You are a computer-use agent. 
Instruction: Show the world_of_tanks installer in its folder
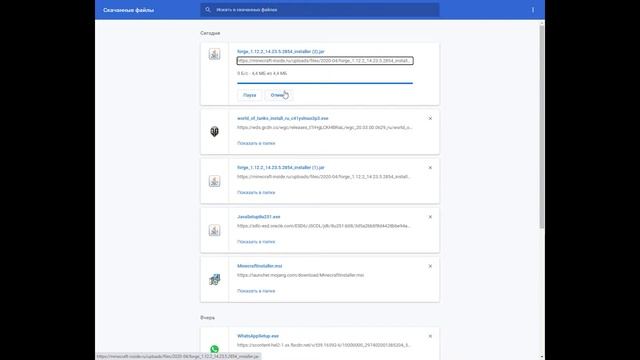click(x=256, y=143)
